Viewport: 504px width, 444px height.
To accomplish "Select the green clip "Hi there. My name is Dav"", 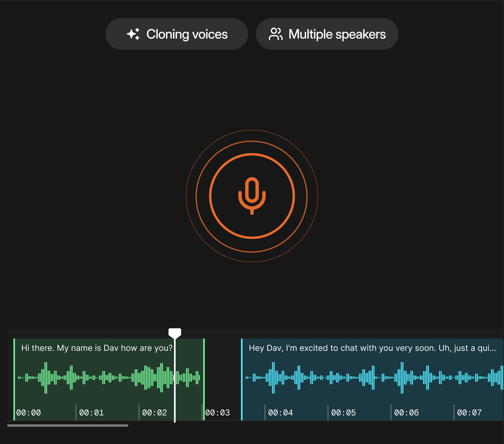I will [109, 379].
